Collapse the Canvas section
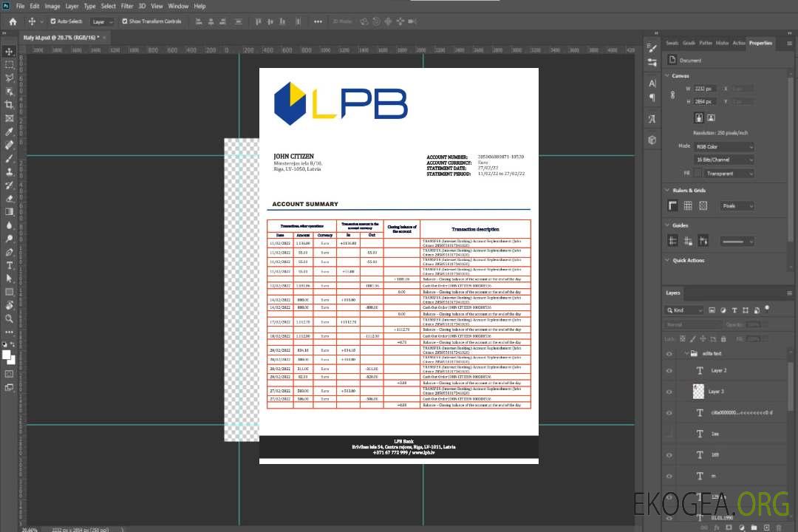Viewport: 798px width, 532px height. (667, 75)
